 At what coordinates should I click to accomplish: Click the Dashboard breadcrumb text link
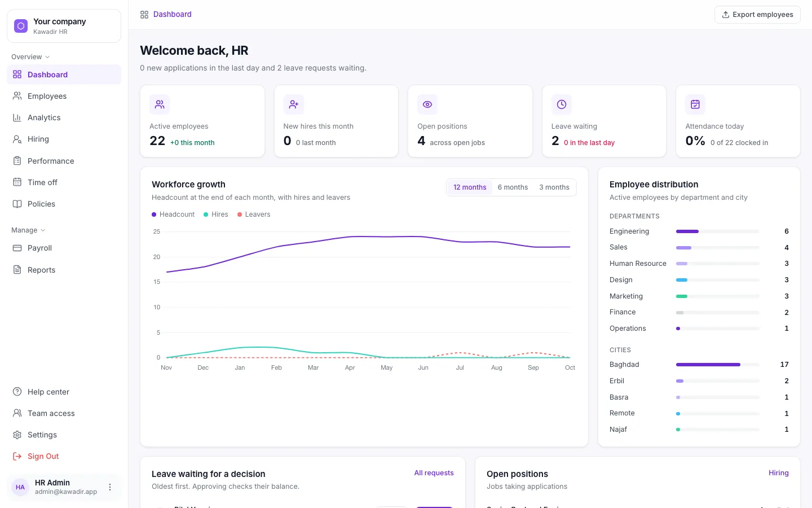[x=173, y=15]
